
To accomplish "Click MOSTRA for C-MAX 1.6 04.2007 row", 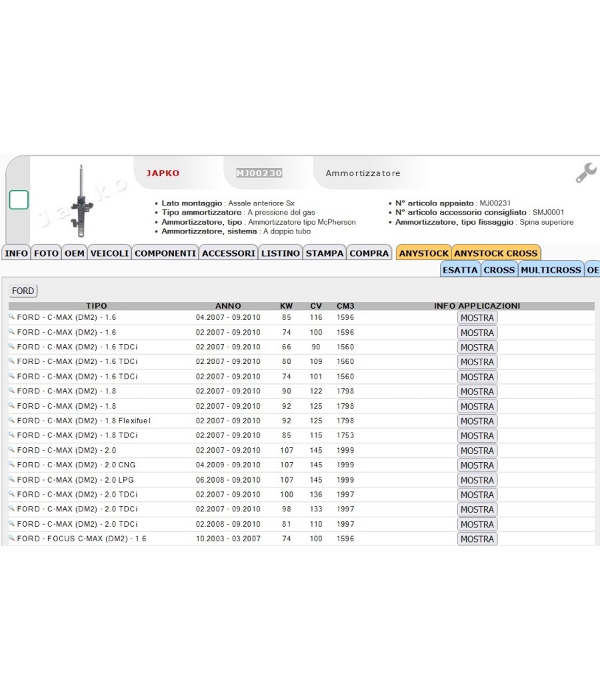I will click(477, 317).
